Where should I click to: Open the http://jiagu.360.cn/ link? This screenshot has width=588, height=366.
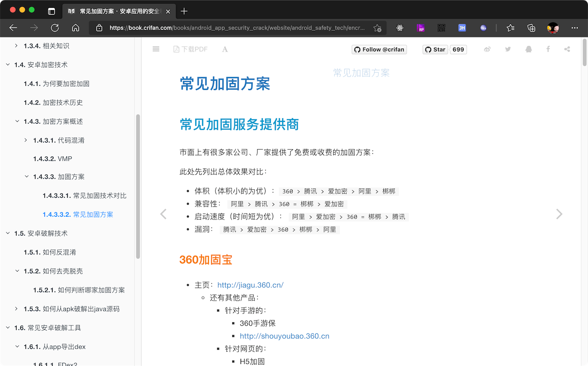251,285
